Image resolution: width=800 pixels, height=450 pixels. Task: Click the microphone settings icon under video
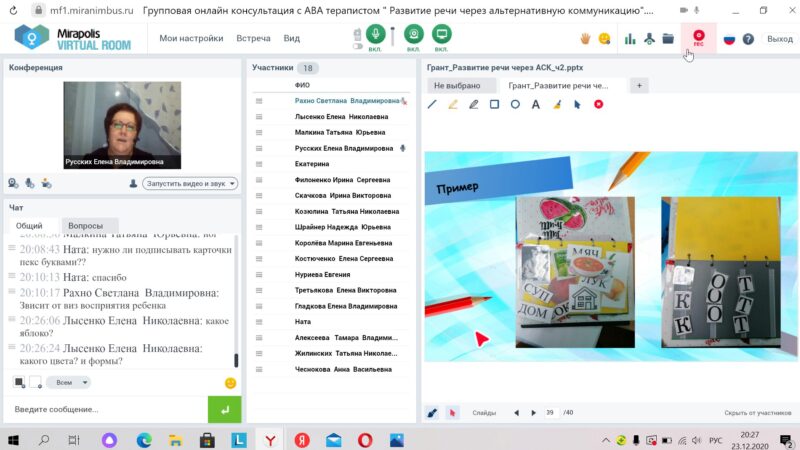click(30, 183)
